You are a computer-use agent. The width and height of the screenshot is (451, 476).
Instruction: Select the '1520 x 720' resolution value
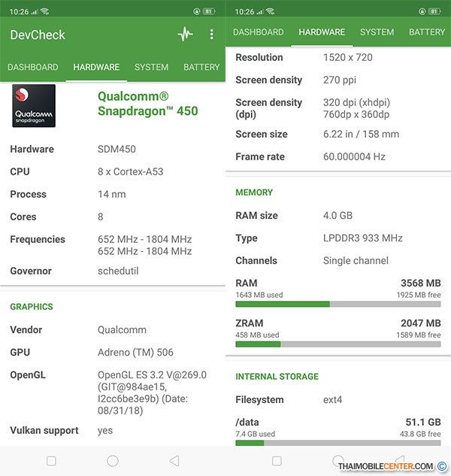click(348, 57)
